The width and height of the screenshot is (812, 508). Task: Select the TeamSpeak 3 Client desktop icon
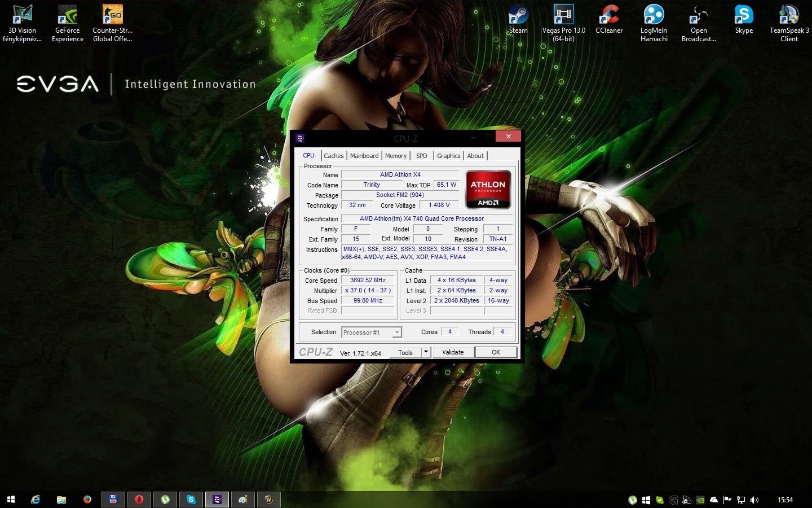[789, 23]
